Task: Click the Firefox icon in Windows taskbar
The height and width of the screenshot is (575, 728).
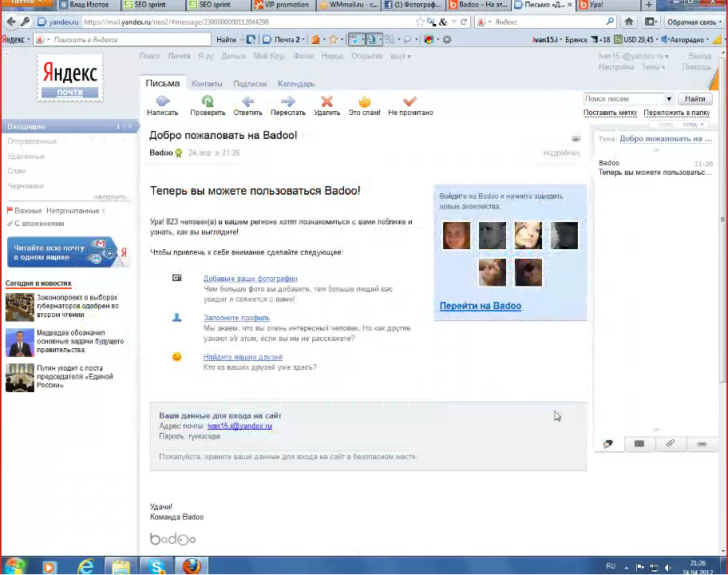Action: click(192, 566)
